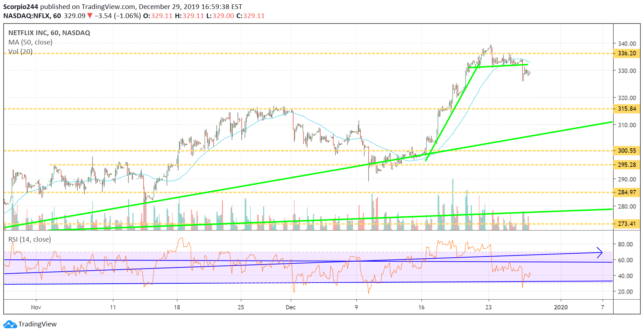This screenshot has height=334, width=644.
Task: Click the C:329.11 close value
Action: coord(250,16)
